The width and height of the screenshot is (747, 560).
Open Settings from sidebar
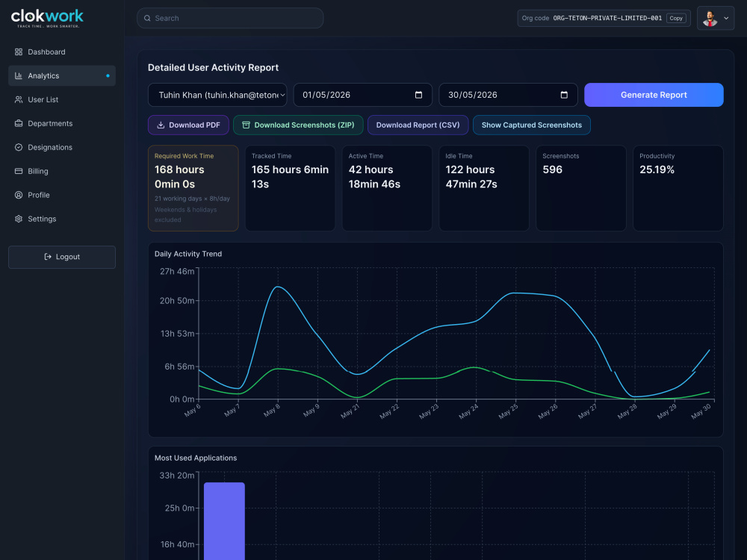point(62,219)
